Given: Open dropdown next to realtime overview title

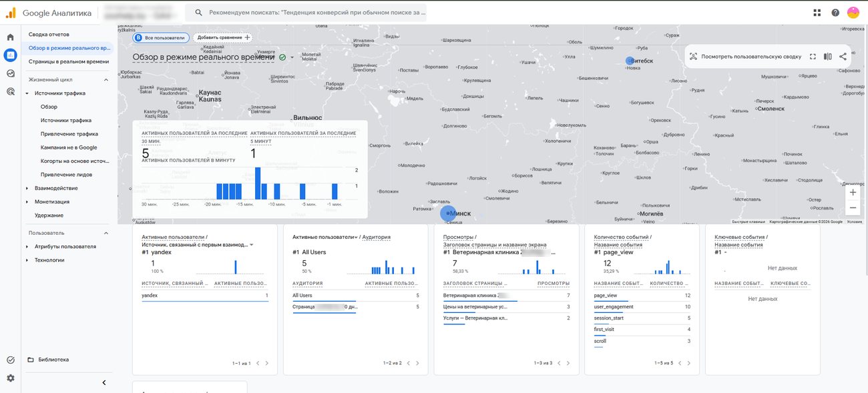Looking at the screenshot, I should click(292, 57).
